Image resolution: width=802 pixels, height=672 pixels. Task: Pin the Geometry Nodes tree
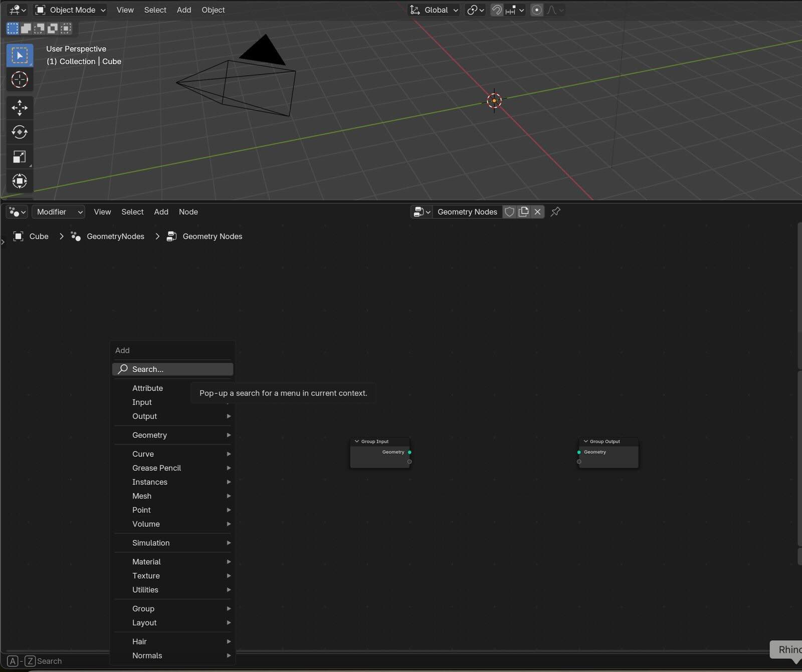click(x=555, y=212)
